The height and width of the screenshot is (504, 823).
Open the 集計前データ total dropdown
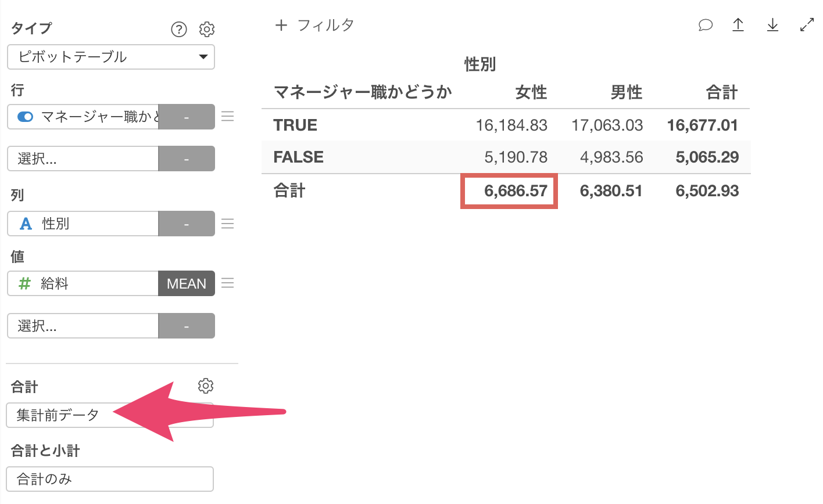click(110, 415)
